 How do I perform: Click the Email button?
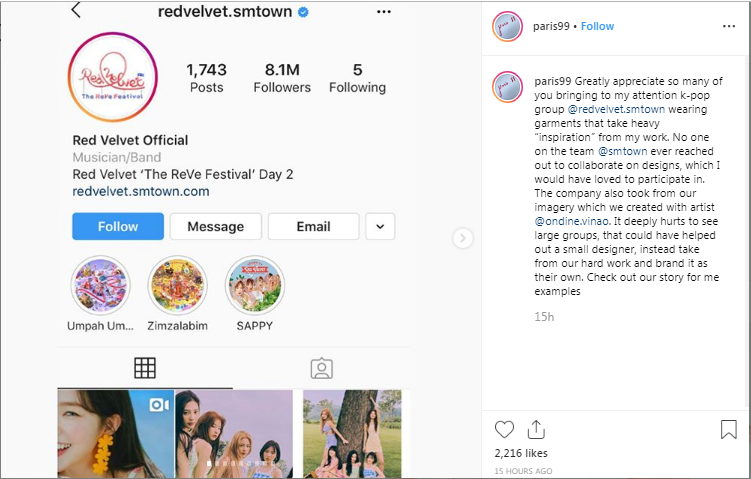pos(313,226)
